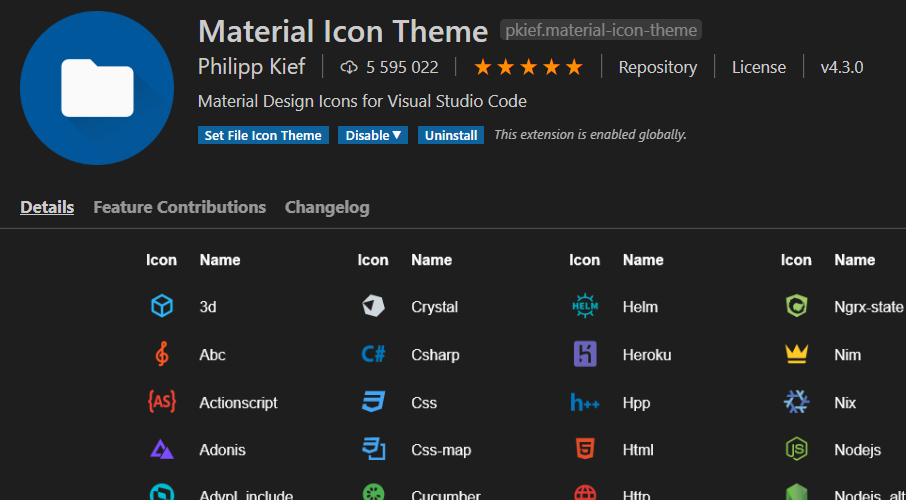
Task: Click the Nodejs hexagon icon
Action: pos(796,449)
